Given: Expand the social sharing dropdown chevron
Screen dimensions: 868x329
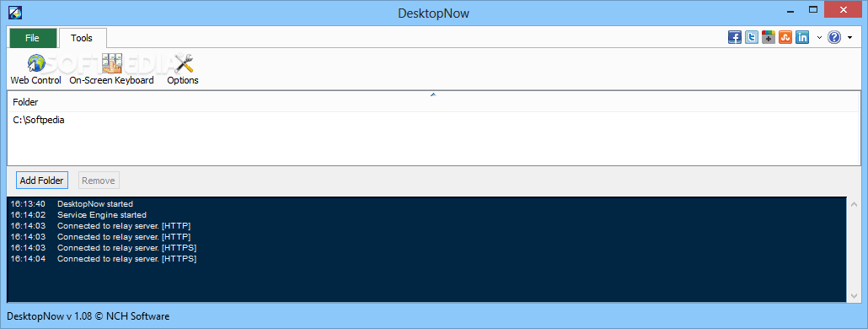Looking at the screenshot, I should 819,38.
